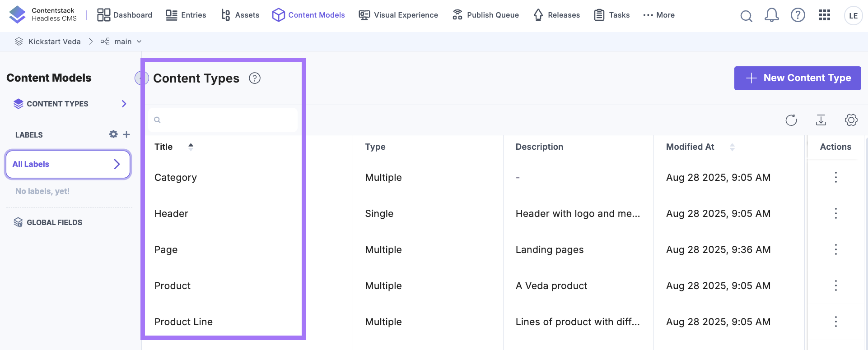Click the Type column header
The image size is (868, 350).
[375, 147]
